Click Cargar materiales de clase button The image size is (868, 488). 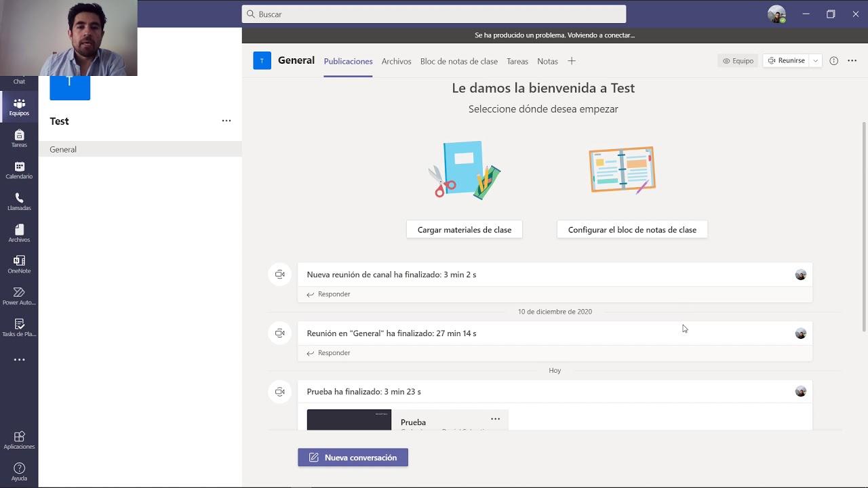[x=465, y=230]
